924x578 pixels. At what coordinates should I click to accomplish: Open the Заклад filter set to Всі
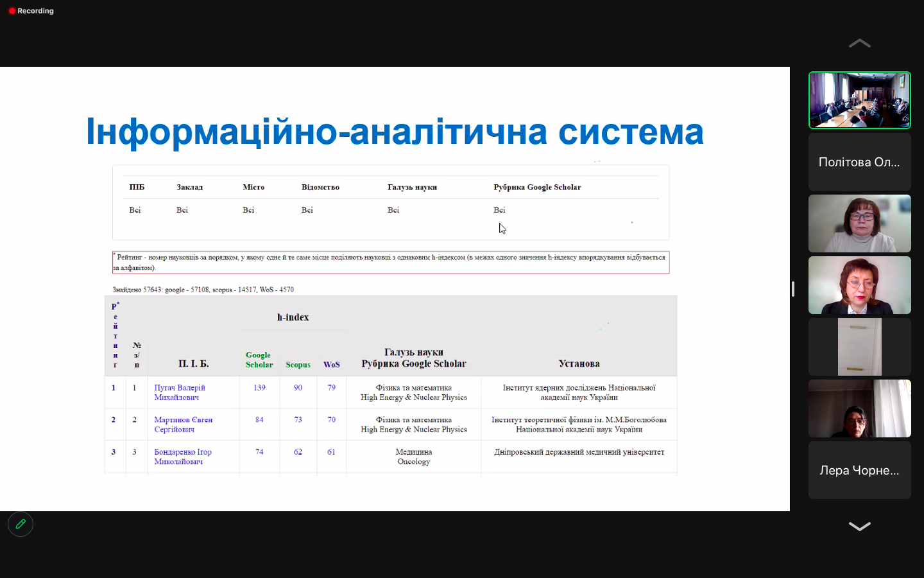click(182, 210)
